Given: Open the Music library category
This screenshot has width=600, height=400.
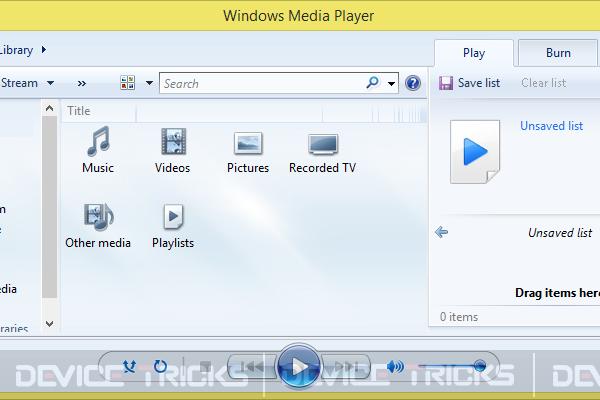Looking at the screenshot, I should coord(98,150).
